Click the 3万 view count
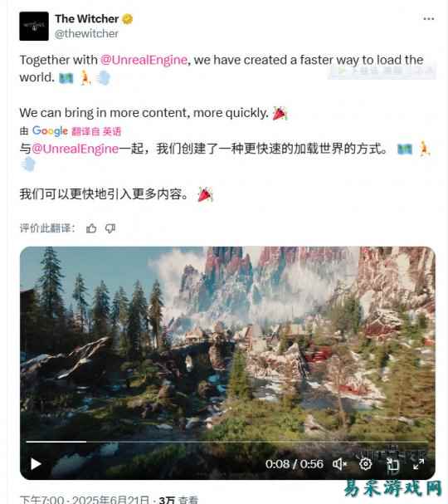Screen dimensions: 448x504 178,500
